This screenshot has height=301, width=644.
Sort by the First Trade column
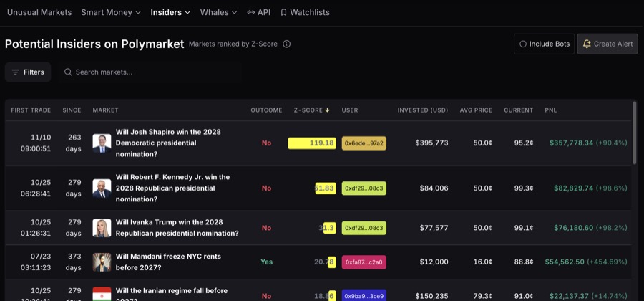(31, 110)
